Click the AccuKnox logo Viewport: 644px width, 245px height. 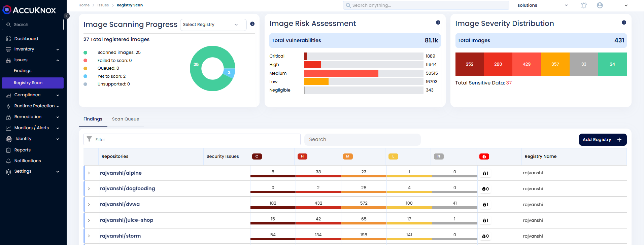click(29, 10)
